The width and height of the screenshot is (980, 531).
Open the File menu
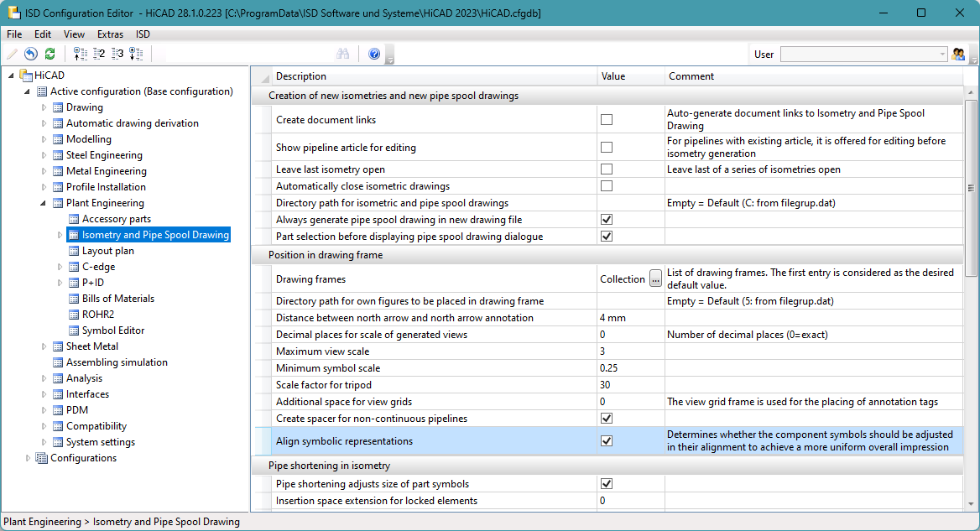coord(14,34)
